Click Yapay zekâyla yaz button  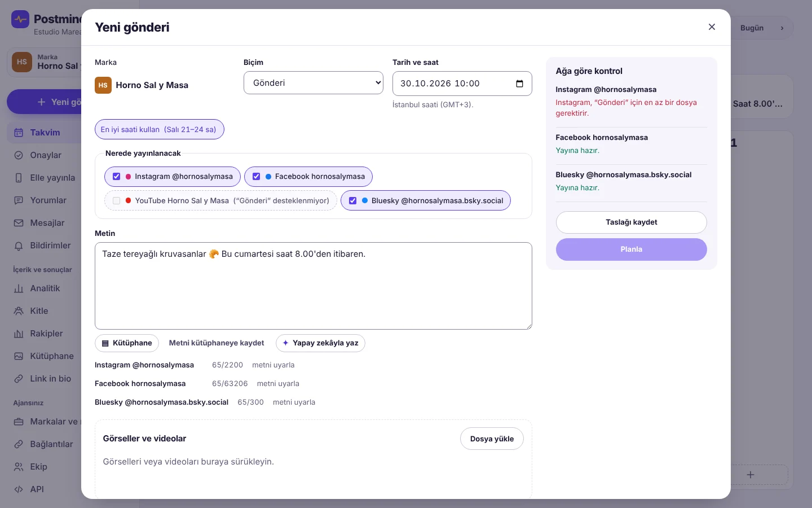tap(320, 343)
